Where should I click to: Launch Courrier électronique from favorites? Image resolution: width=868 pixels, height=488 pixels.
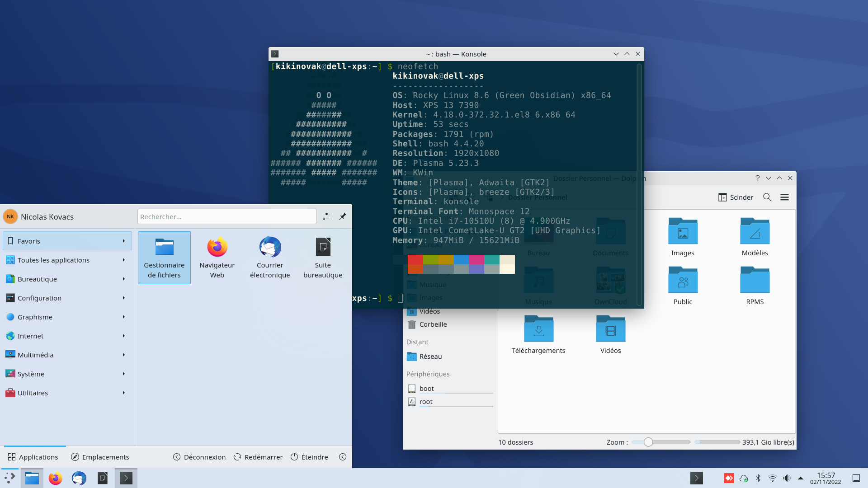point(270,258)
